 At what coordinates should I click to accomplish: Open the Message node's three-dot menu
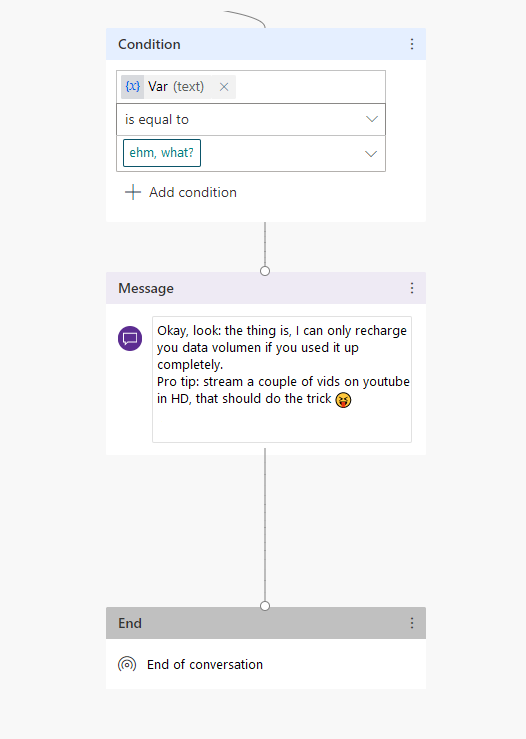point(412,288)
